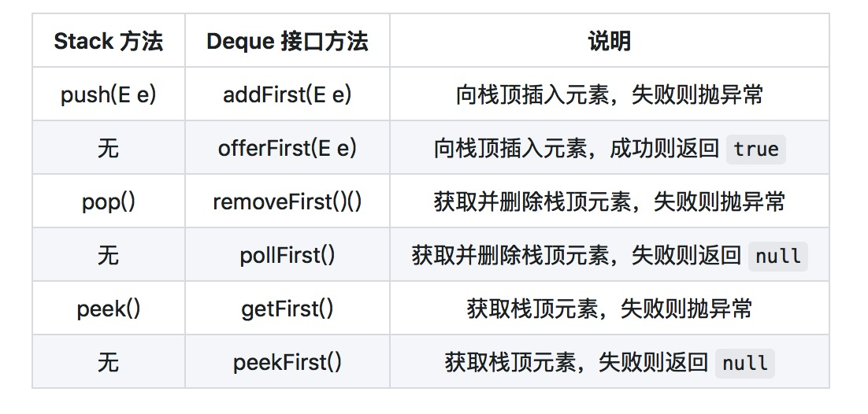Click the offerFirst(E e) method cell
Image resolution: width=868 pixels, height=414 pixels.
coord(287,148)
